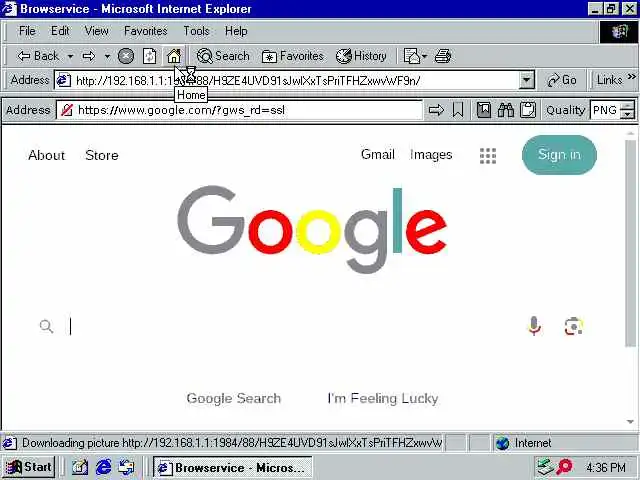Open the History pane toolbar button
This screenshot has width=640, height=480.
click(361, 56)
